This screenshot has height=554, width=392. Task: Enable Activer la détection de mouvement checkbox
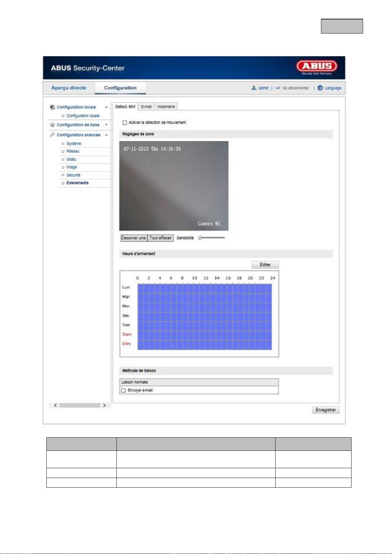click(x=125, y=123)
